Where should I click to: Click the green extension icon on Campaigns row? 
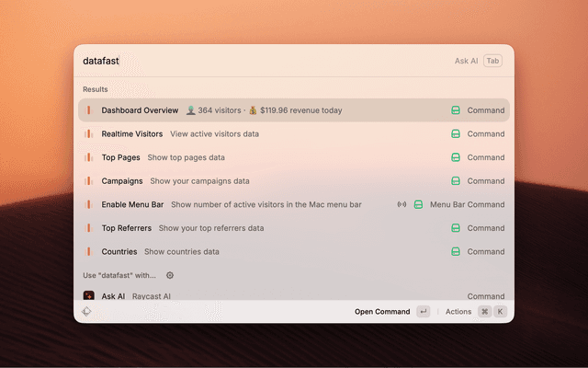pos(455,181)
